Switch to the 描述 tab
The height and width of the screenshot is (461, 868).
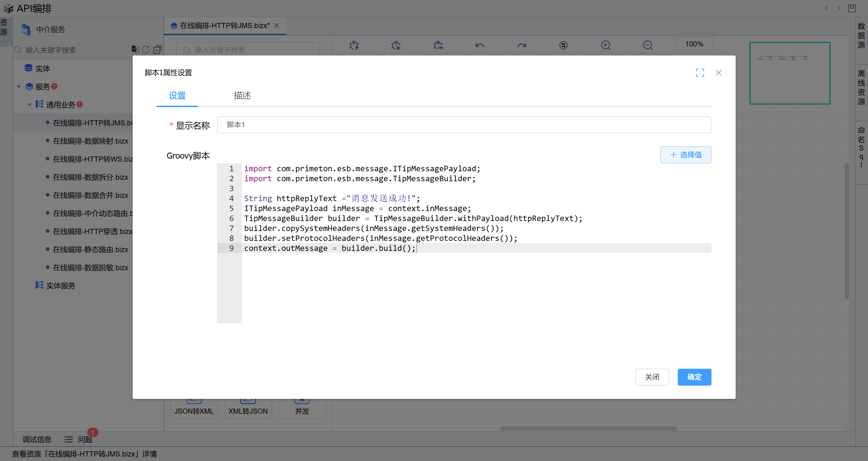(242, 96)
